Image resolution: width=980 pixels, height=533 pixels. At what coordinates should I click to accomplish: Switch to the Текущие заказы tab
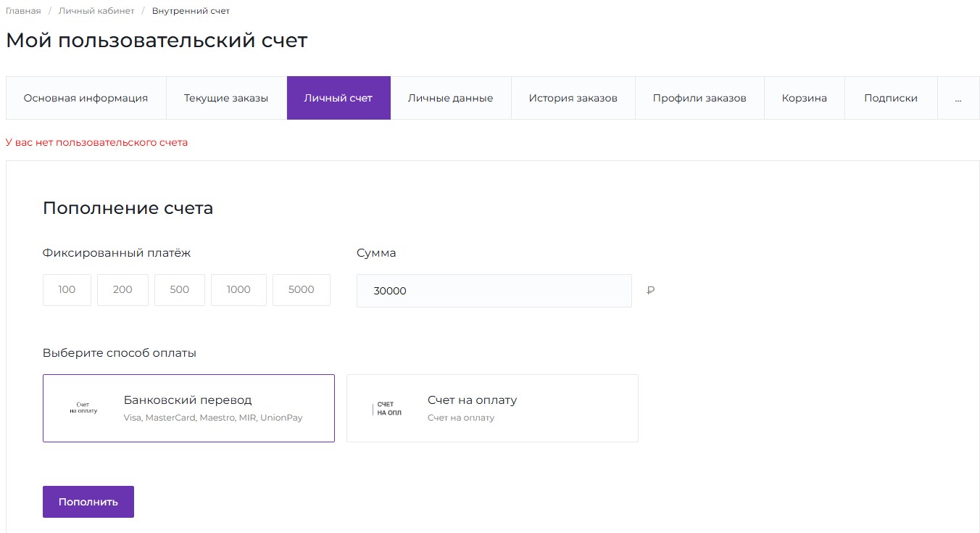(x=226, y=98)
